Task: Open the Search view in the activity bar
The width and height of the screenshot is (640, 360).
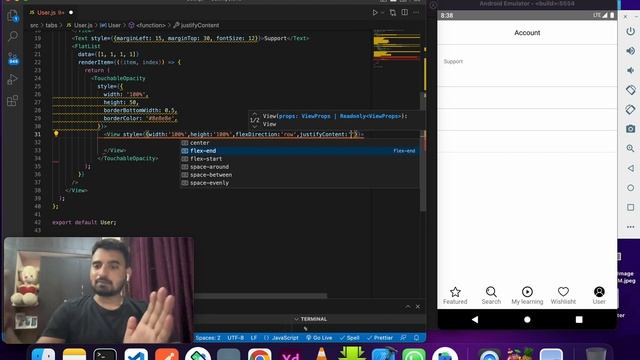Action: [x=13, y=36]
